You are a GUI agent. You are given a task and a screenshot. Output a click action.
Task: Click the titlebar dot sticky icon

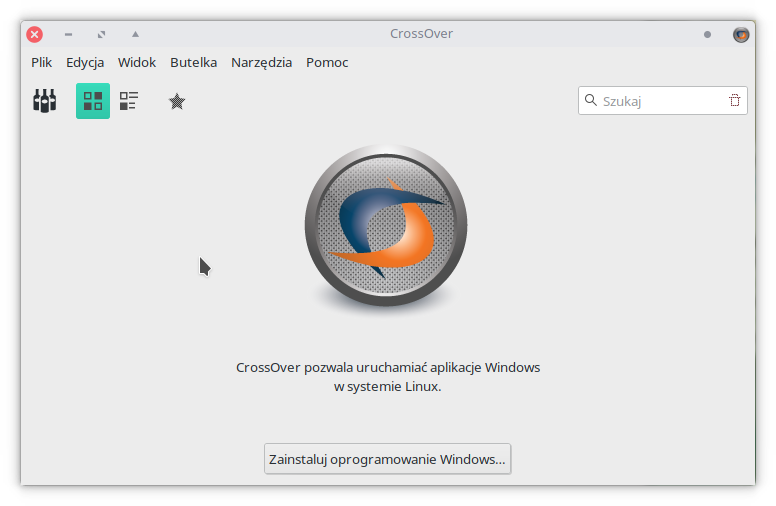coord(707,34)
